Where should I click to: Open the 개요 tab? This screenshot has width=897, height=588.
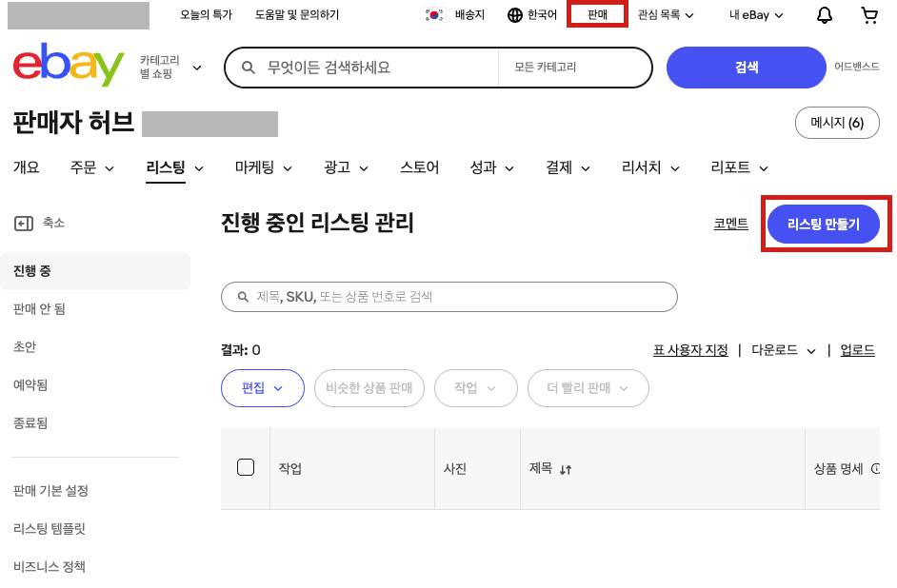pyautogui.click(x=27, y=167)
